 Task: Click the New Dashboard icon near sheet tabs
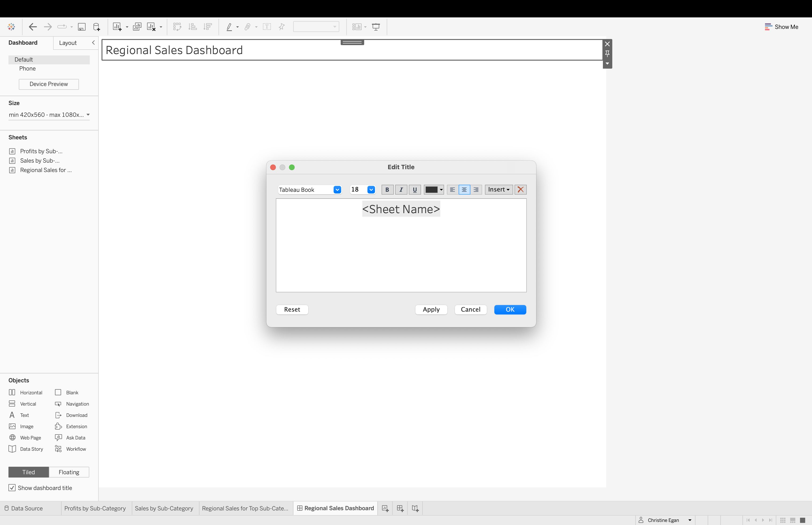tap(400, 508)
